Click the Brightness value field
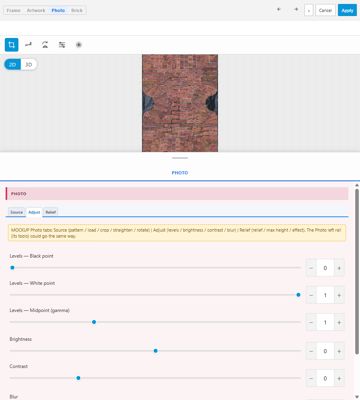 pos(325,351)
